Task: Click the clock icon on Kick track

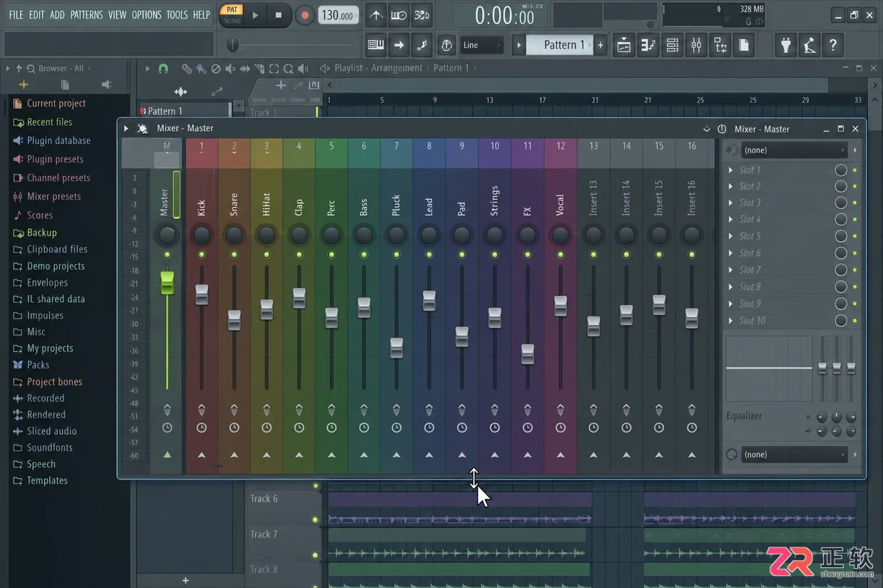Action: pyautogui.click(x=202, y=428)
